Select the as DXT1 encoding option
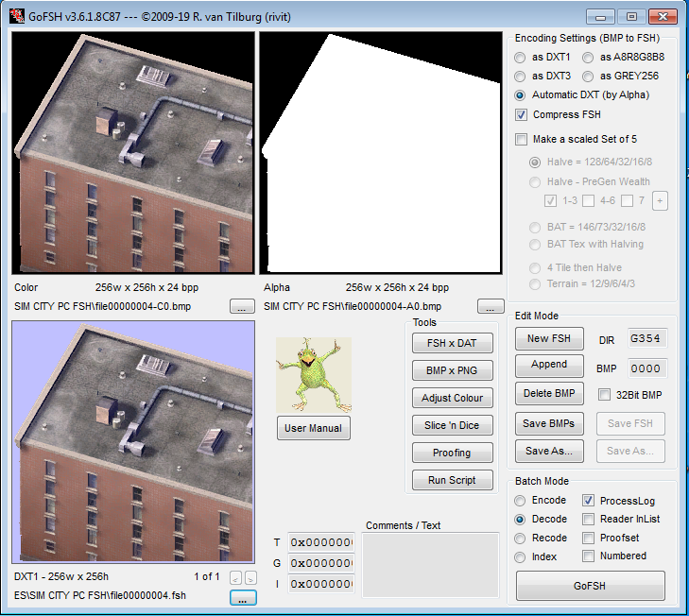This screenshot has width=689, height=616. (x=520, y=57)
